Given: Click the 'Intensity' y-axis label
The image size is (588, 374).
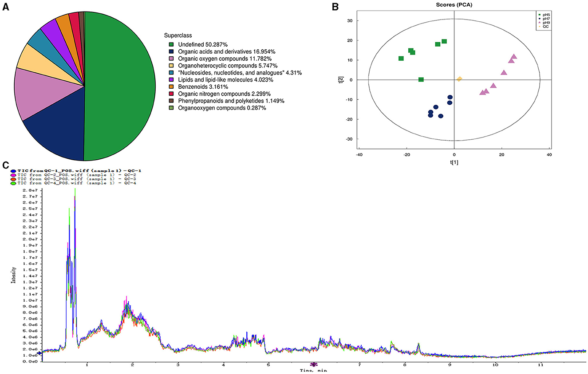Looking at the screenshot, I should [x=14, y=275].
